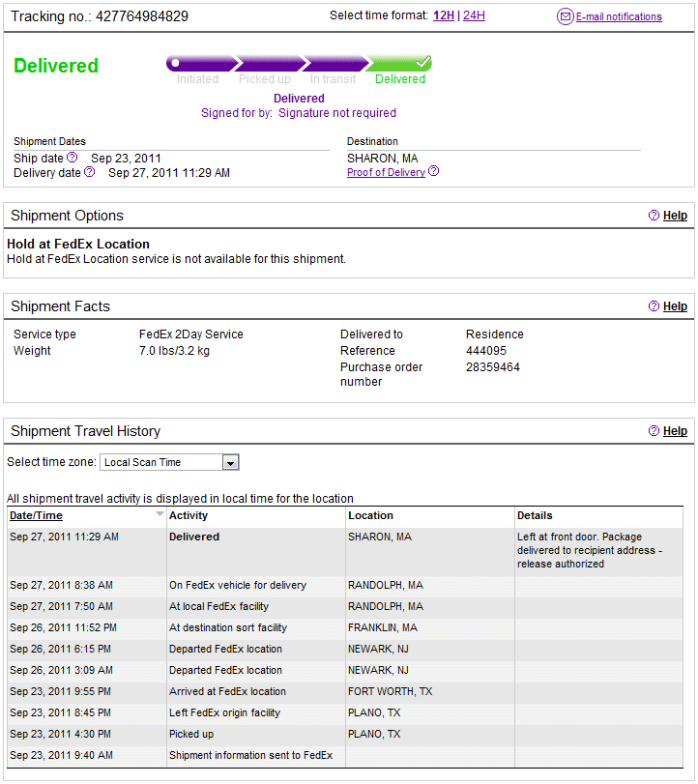Click question icon in Shipment Travel History header
Screen dimensions: 698x784
(654, 431)
